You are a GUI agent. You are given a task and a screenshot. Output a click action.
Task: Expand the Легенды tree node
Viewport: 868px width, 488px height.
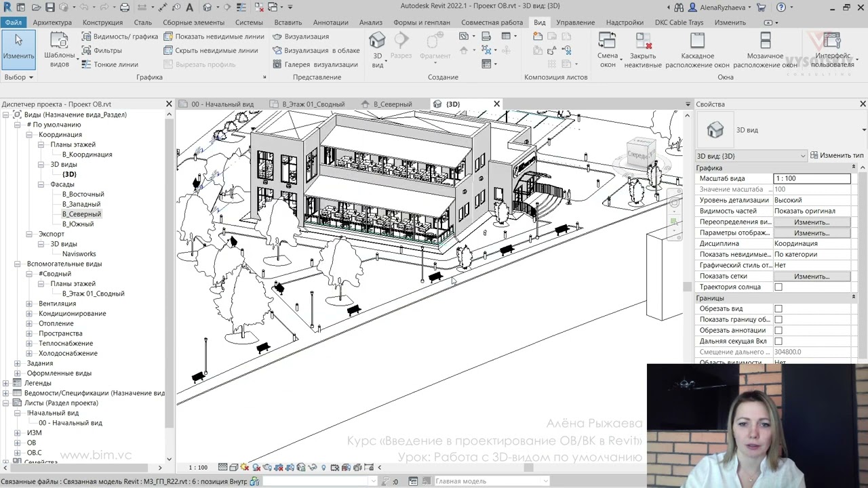(x=6, y=384)
